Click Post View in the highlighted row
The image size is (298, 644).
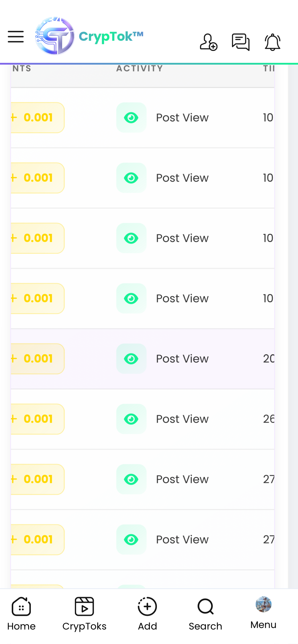(x=182, y=359)
